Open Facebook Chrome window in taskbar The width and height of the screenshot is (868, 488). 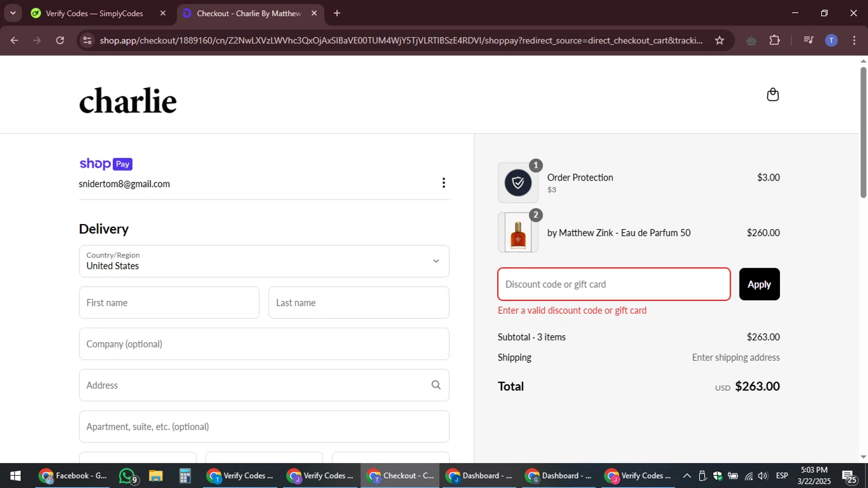pos(73,476)
